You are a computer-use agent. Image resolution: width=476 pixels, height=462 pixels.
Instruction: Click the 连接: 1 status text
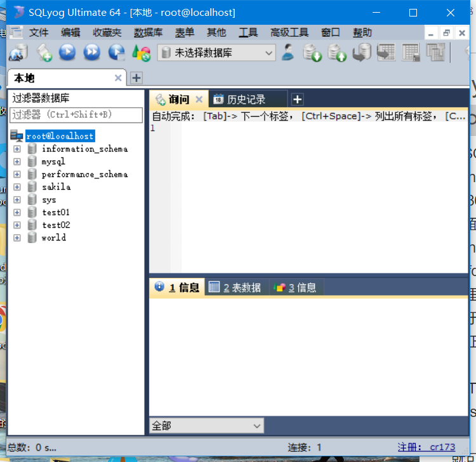coord(305,447)
